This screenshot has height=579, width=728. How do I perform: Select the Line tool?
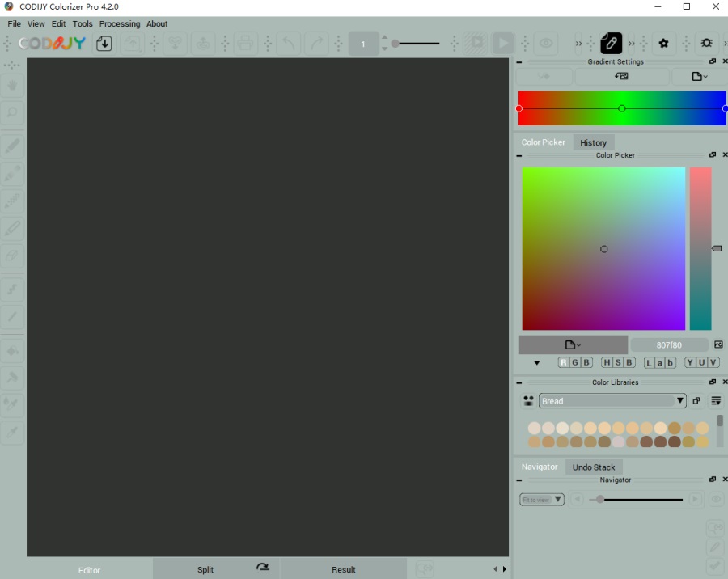point(12,317)
